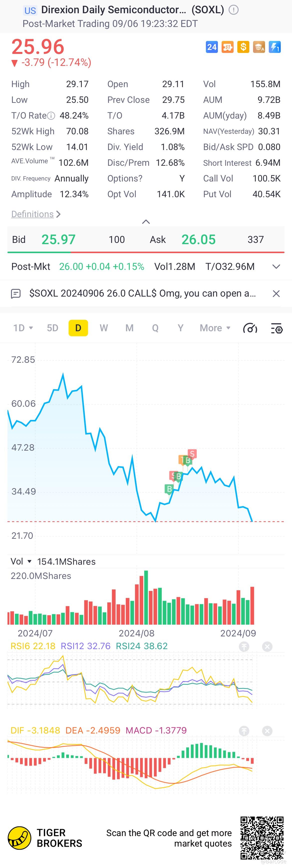Open the 1D timeframe dropdown

coord(23,328)
